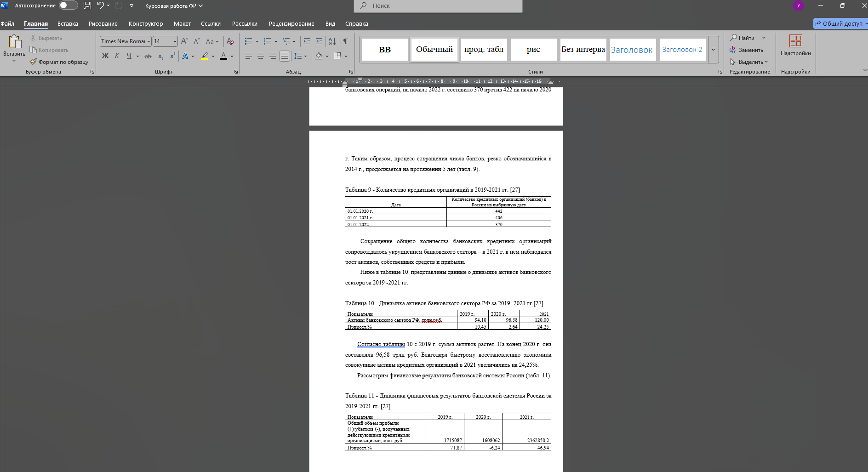This screenshot has height=472, width=868.
Task: Click the multilevel list icon
Action: coord(286,41)
